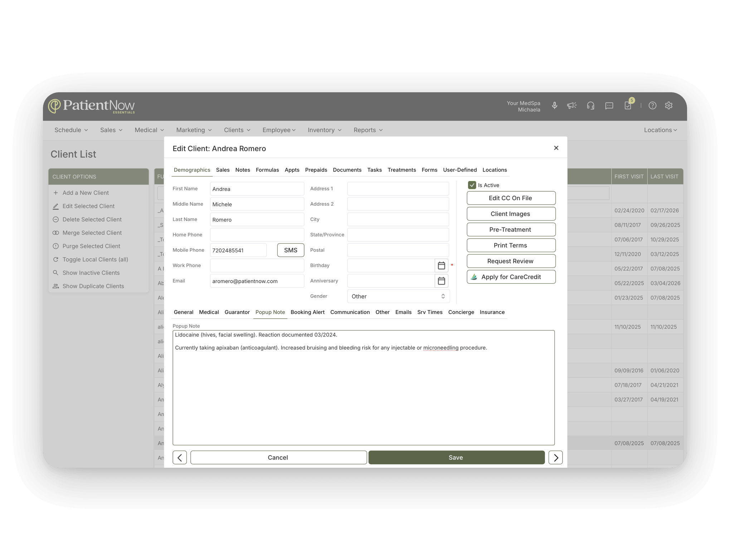Click the help question mark icon
This screenshot has height=560, width=730.
click(652, 105)
